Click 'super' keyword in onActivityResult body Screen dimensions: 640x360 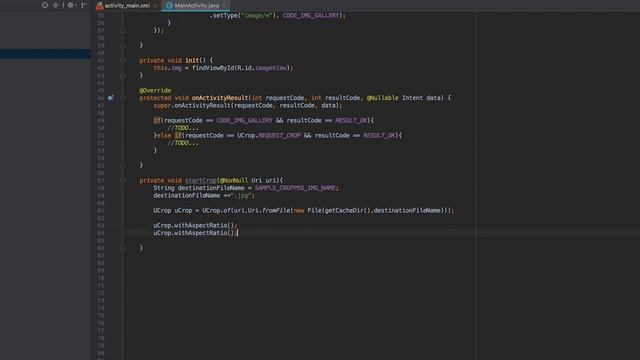(162, 105)
